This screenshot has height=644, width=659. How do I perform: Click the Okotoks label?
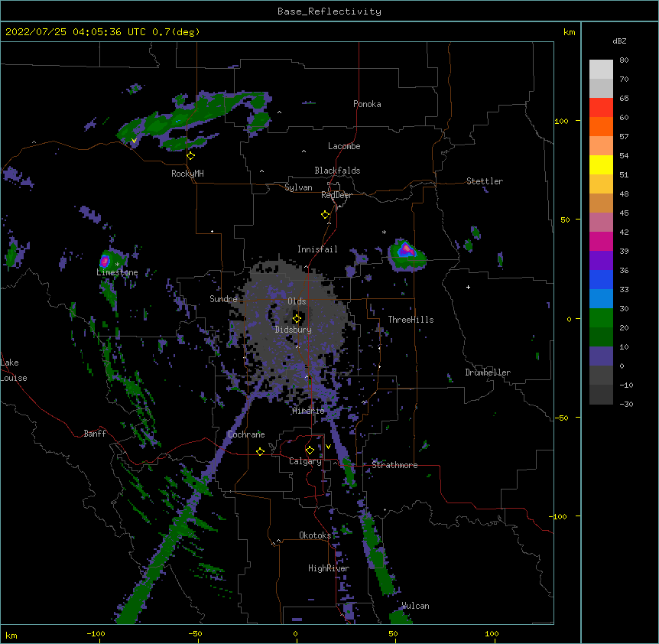pos(315,535)
